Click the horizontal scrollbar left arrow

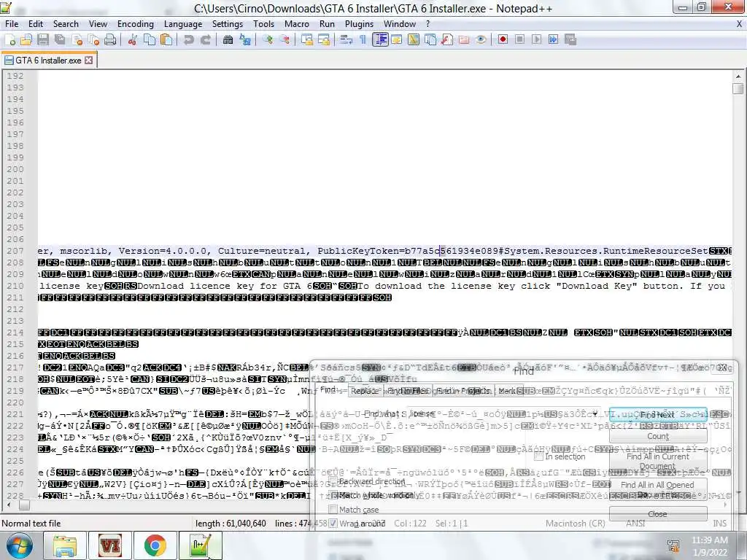(x=7, y=505)
